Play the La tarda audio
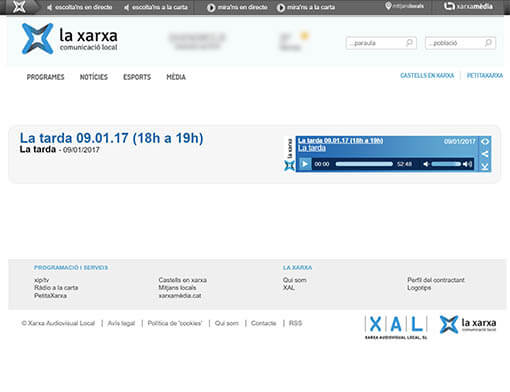Screen dimensions: 510x392 [x=304, y=164]
